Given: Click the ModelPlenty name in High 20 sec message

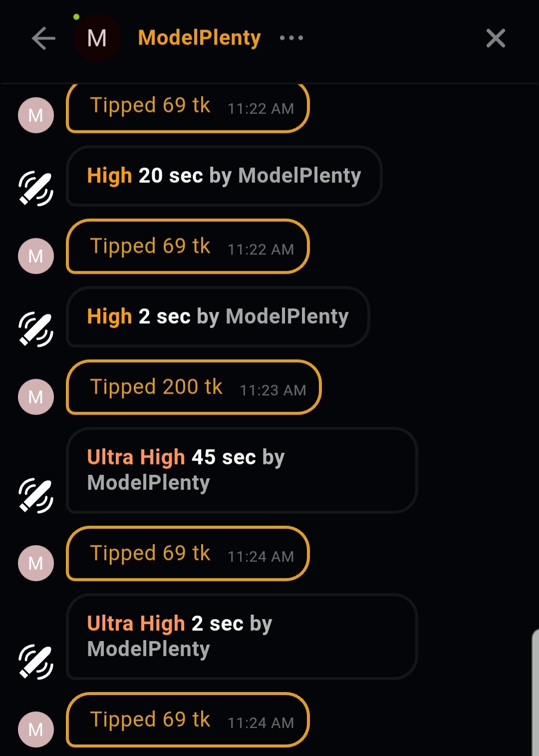Looking at the screenshot, I should click(x=299, y=176).
